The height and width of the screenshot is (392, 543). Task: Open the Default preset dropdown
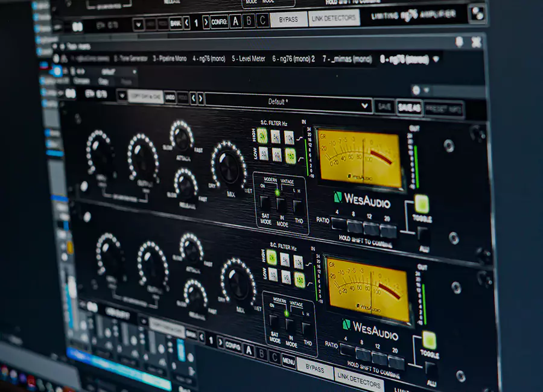coord(289,103)
